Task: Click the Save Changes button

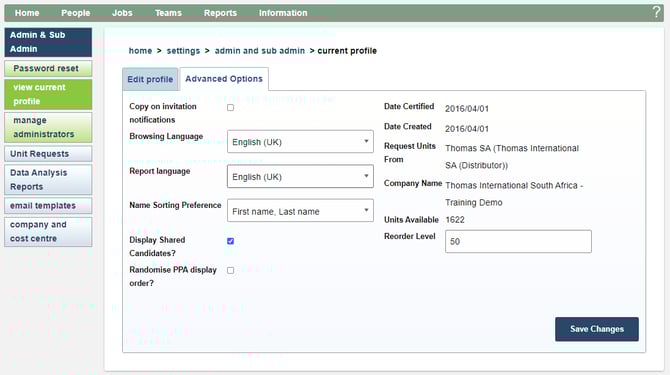Action: coord(597,329)
